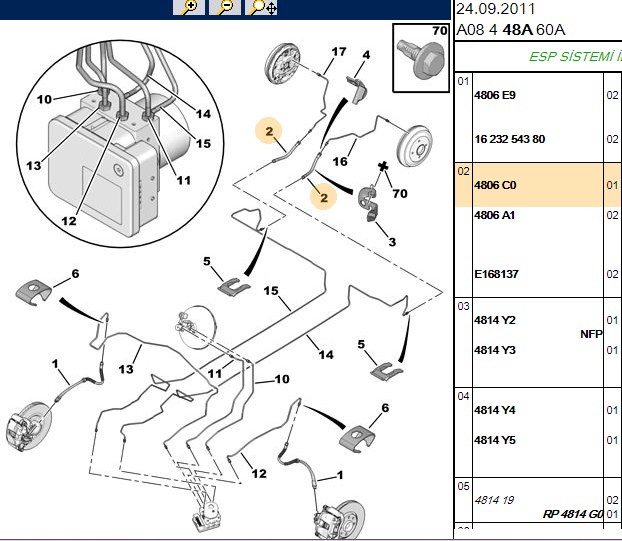
Task: Select callout 16 brake pipe label
Action: (340, 161)
